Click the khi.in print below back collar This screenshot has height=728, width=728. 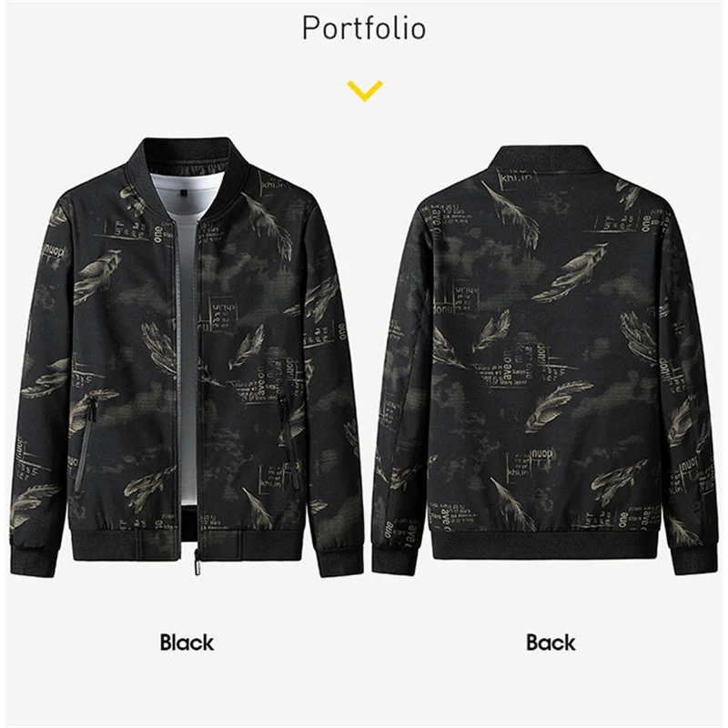point(517,177)
